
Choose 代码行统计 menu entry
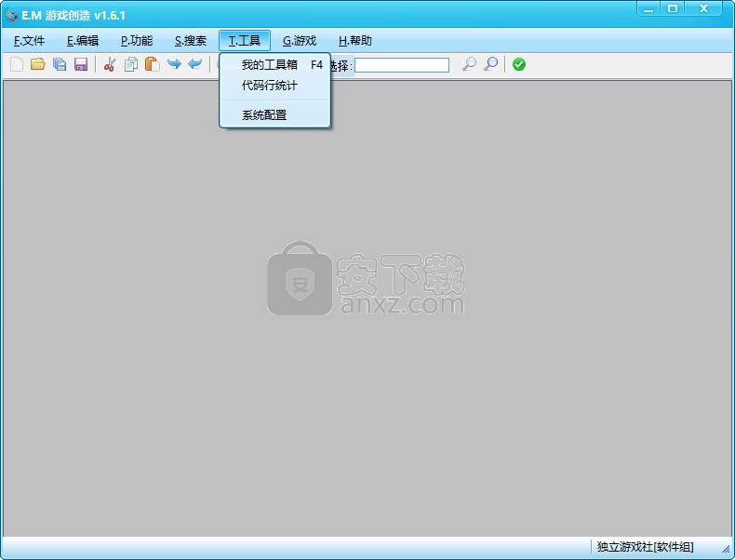[274, 86]
